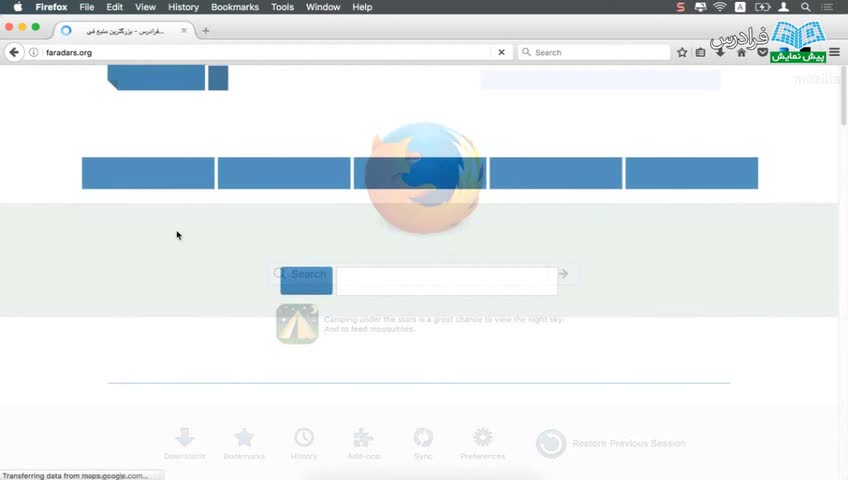This screenshot has height=480, width=848.
Task: Open the user account menu bar icon
Action: pyautogui.click(x=784, y=7)
